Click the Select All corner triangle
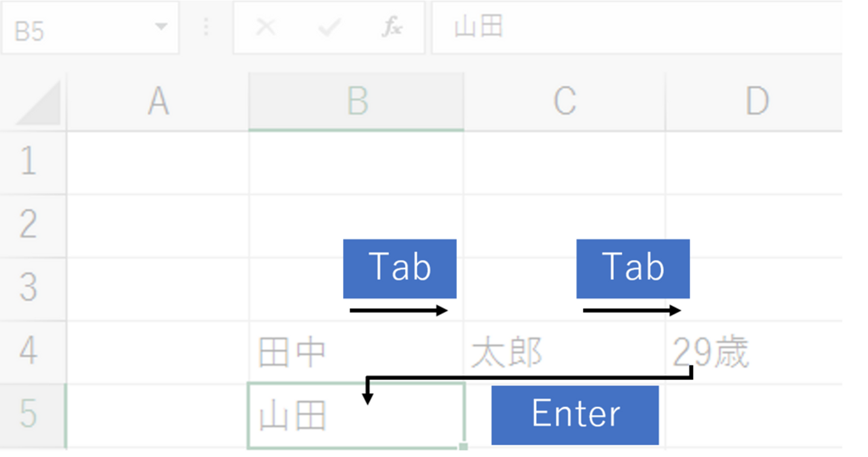 (x=37, y=103)
